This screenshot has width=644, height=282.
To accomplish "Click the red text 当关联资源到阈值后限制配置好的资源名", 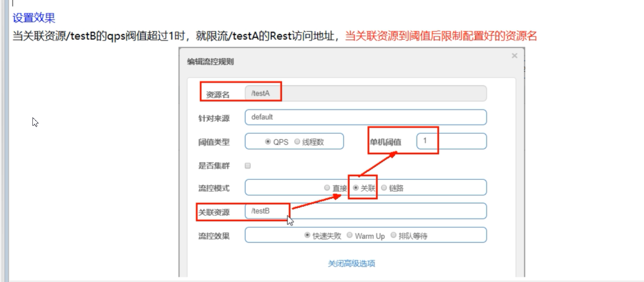I will click(441, 36).
